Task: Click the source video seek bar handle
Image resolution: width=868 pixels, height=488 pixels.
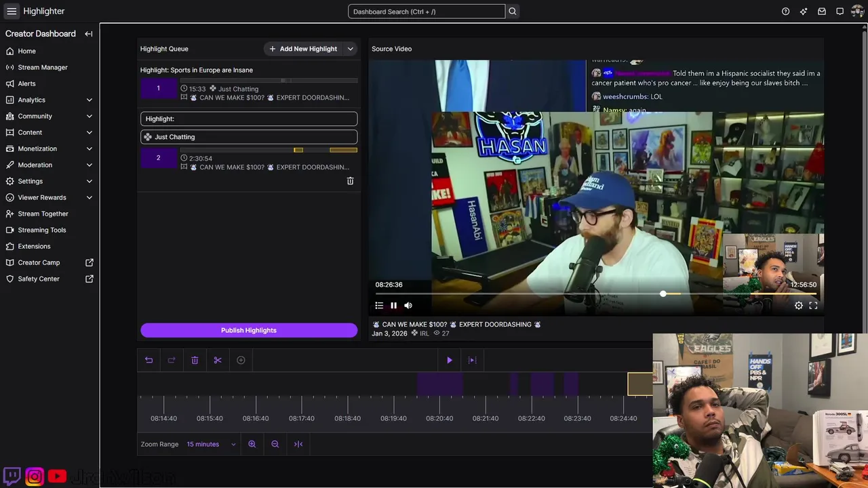Action: pos(663,293)
